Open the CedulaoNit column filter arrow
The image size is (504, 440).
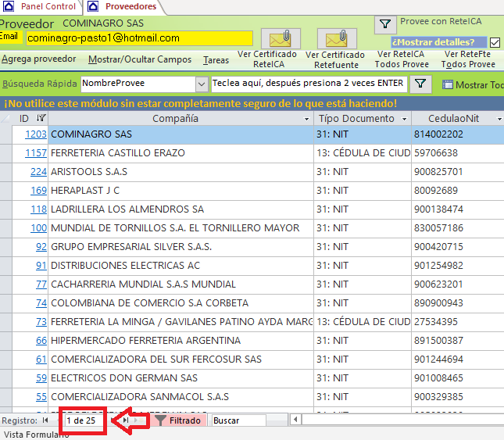pyautogui.click(x=498, y=119)
